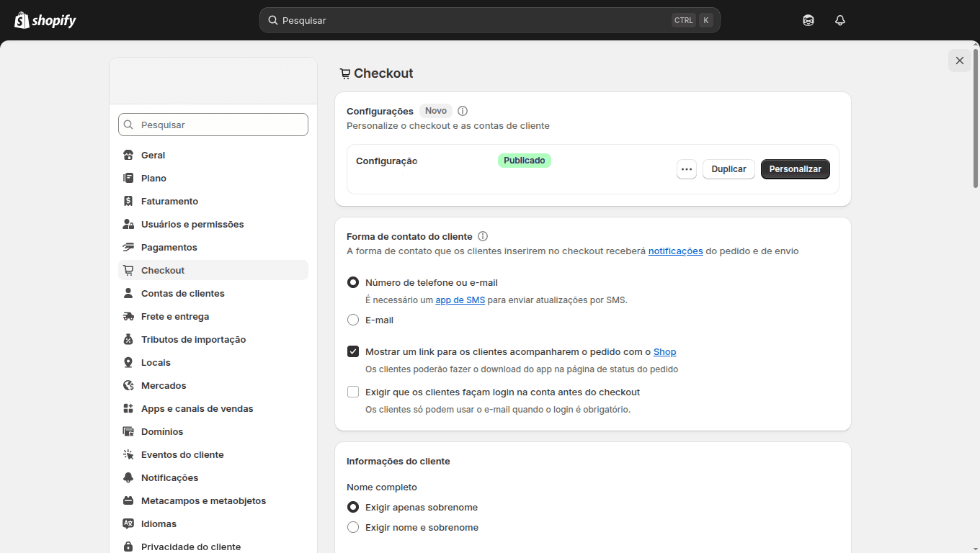The width and height of the screenshot is (980, 553).
Task: Select Exigir nome e sobrenome
Action: (x=353, y=527)
